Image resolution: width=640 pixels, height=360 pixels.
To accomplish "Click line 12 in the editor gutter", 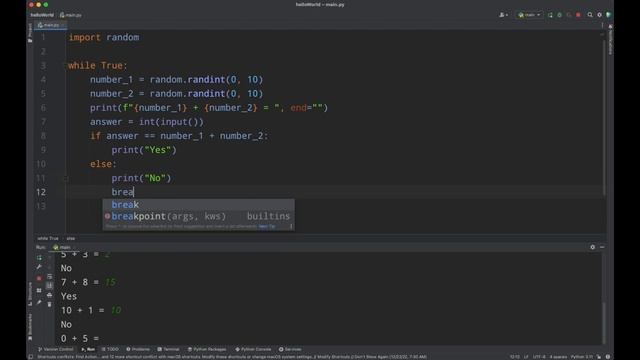I will (41, 192).
